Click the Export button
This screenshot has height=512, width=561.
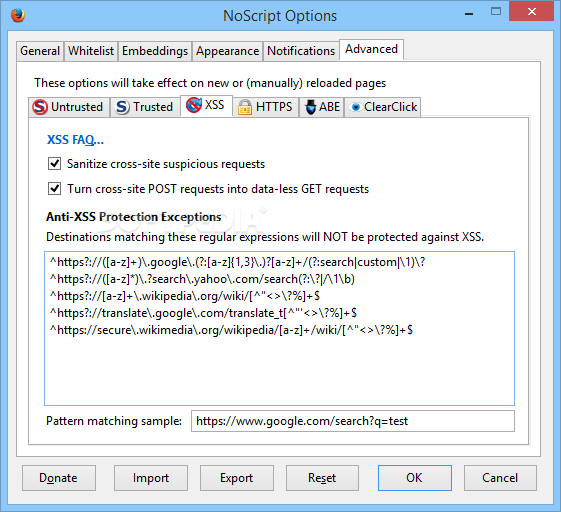tap(236, 478)
